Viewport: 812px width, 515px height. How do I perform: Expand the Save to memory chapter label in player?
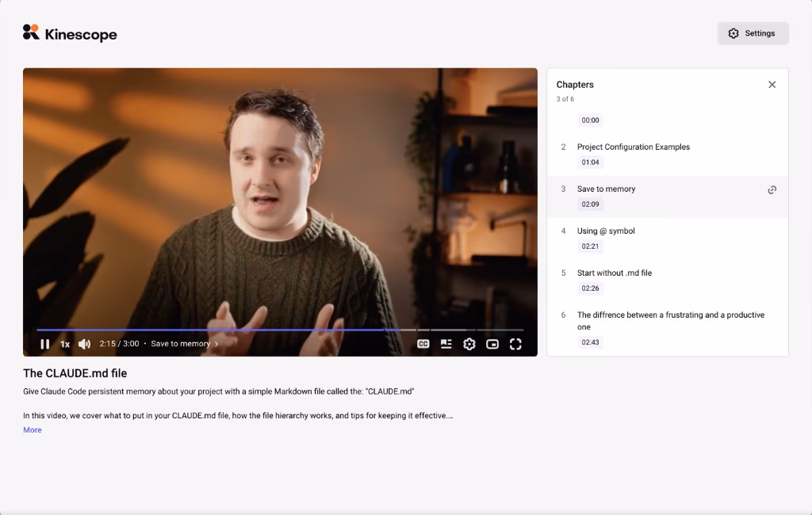tap(184, 344)
